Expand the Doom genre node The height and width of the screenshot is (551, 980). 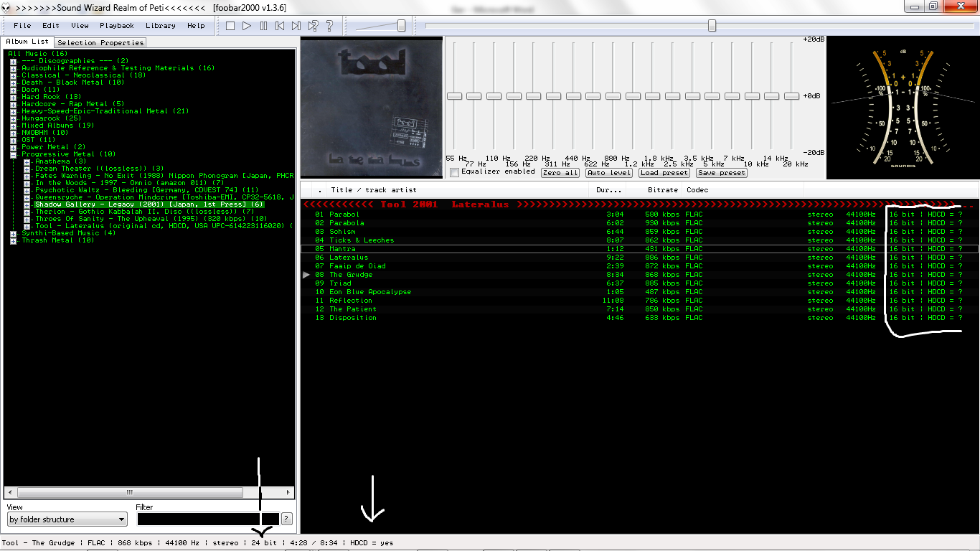[13, 90]
